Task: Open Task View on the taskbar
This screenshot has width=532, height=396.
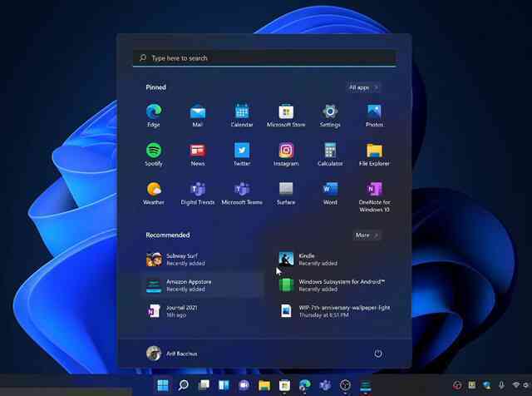Action: pos(204,385)
